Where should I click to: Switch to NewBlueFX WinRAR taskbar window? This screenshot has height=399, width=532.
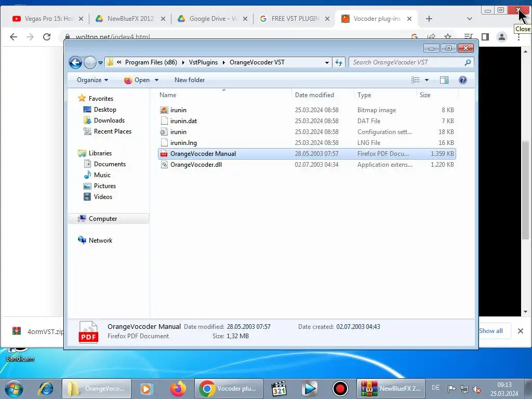click(x=390, y=389)
